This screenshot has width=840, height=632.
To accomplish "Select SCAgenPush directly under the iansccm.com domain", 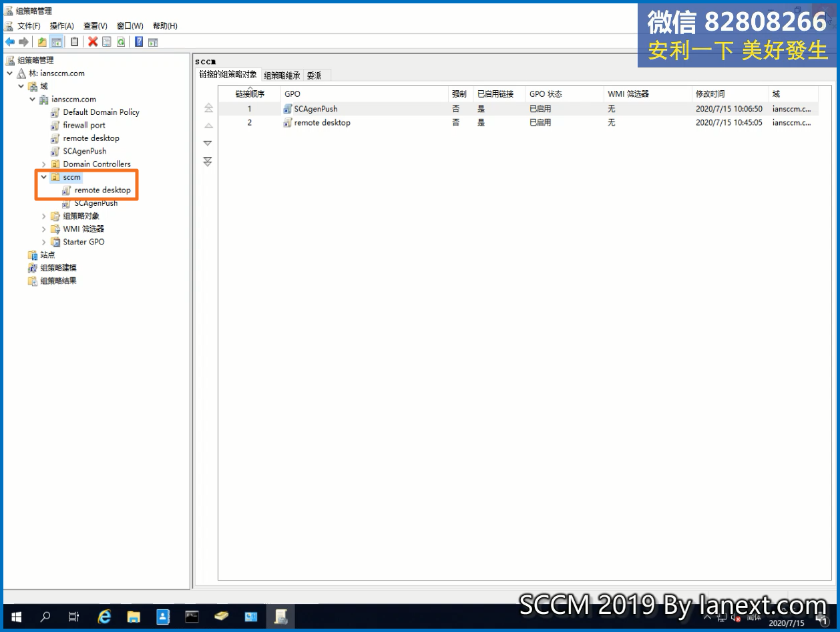I will point(84,151).
